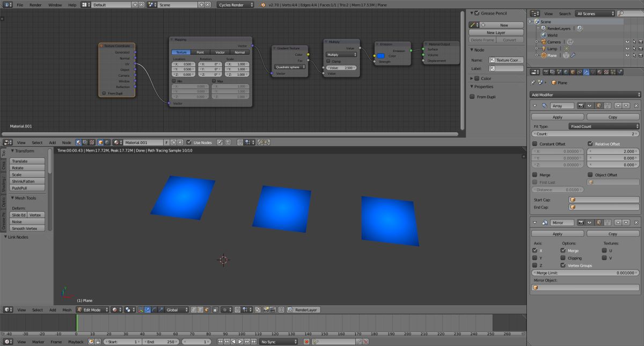Open the object properties tab (orange cube)
This screenshot has width=644, height=346.
pos(573,71)
